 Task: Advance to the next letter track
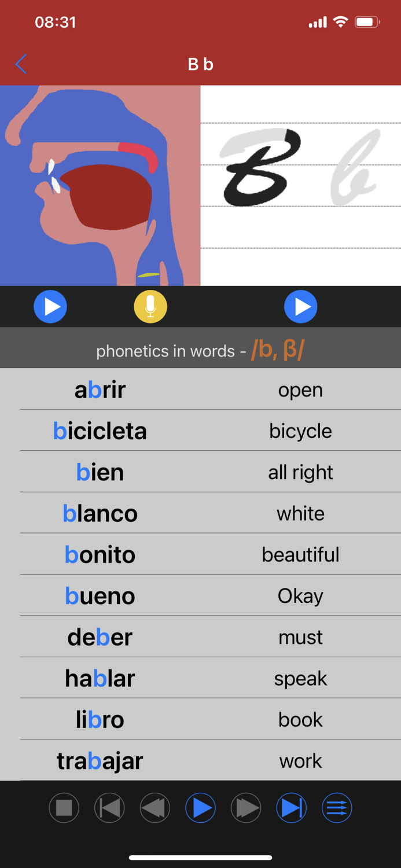pyautogui.click(x=291, y=807)
